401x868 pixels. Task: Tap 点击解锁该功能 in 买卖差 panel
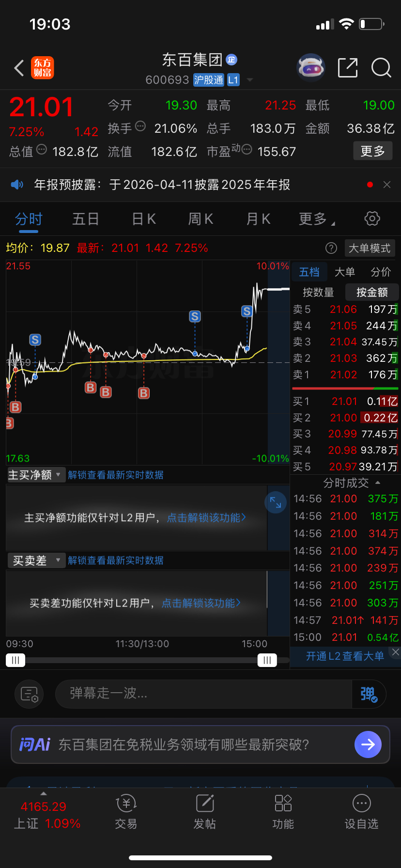(x=201, y=603)
